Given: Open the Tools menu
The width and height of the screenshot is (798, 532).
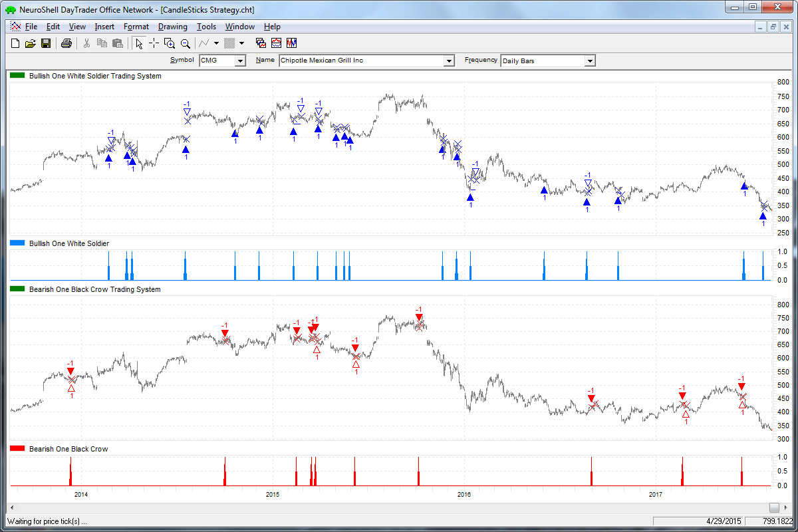Looking at the screenshot, I should (206, 27).
